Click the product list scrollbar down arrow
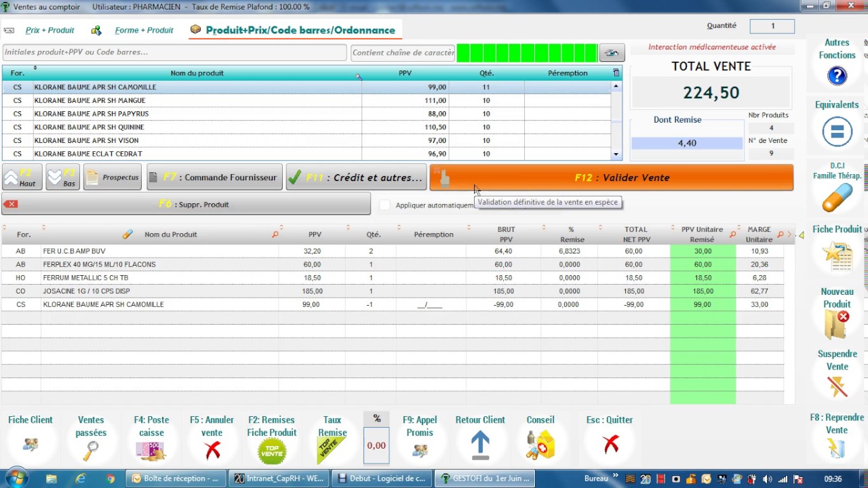Screen dimensions: 868x488 pyautogui.click(x=616, y=155)
